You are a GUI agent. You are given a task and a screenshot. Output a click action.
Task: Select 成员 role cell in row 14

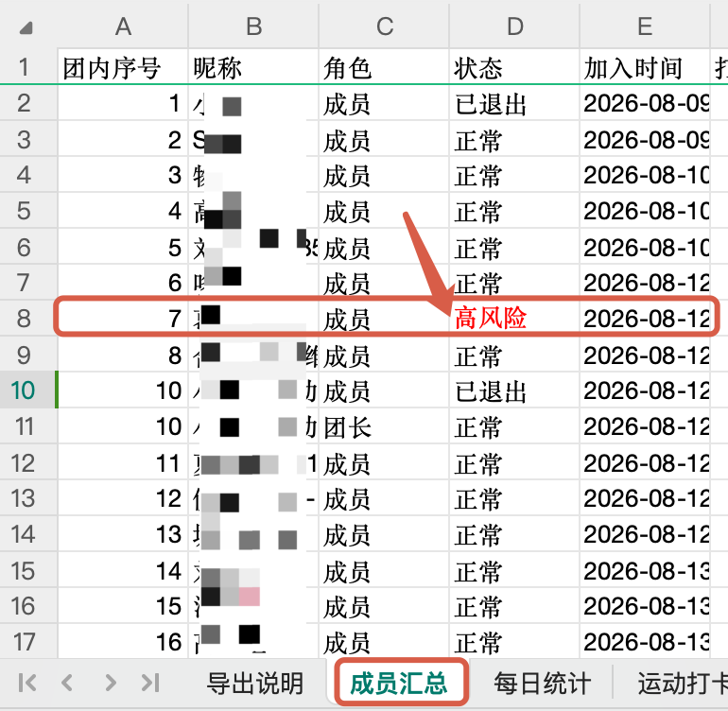pyautogui.click(x=384, y=534)
